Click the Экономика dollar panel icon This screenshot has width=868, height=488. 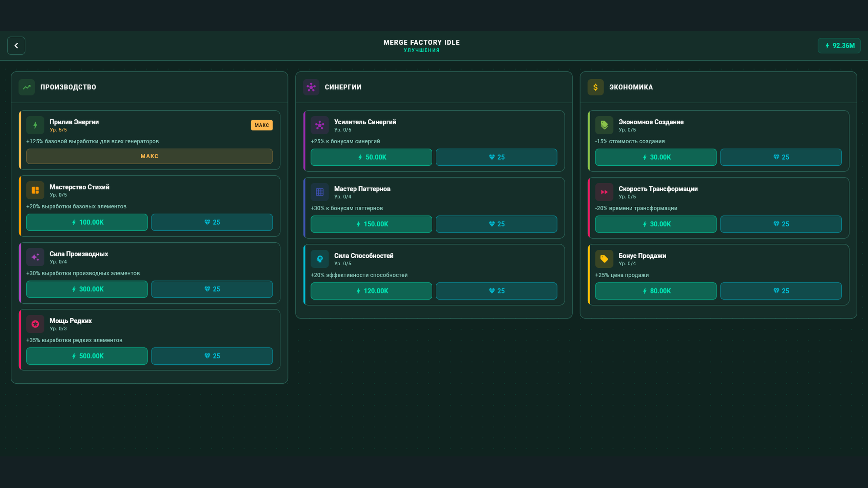click(x=596, y=87)
